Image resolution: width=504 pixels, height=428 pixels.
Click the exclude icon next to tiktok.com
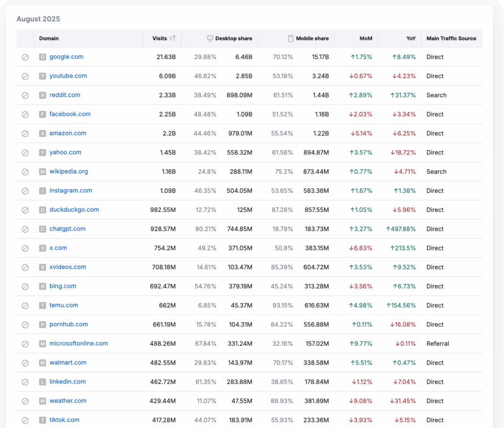[x=25, y=420]
